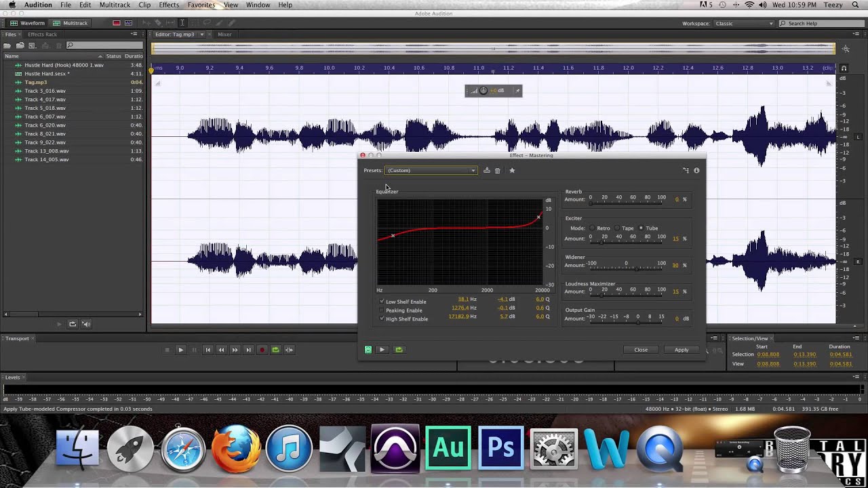
Task: Open Photoshop from the Dock
Action: [x=501, y=448]
